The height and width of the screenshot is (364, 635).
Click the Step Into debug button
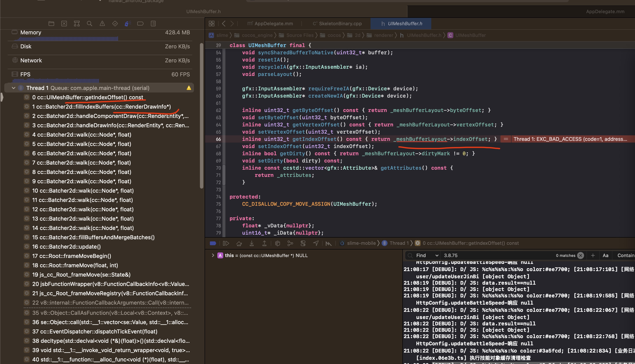251,243
